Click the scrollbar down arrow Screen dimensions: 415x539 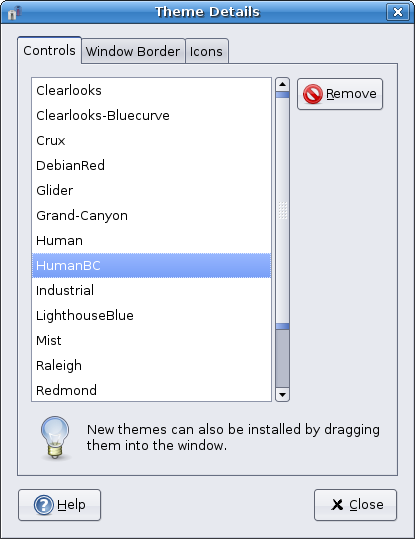click(282, 395)
